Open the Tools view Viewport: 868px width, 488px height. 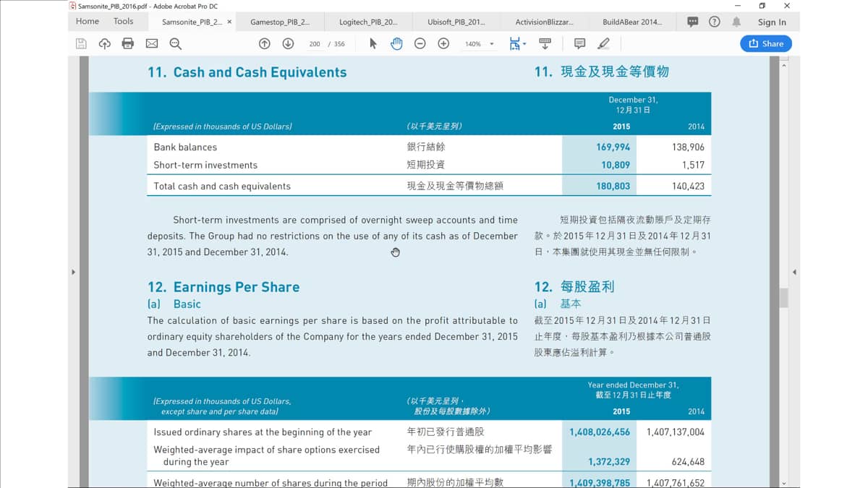pyautogui.click(x=124, y=22)
